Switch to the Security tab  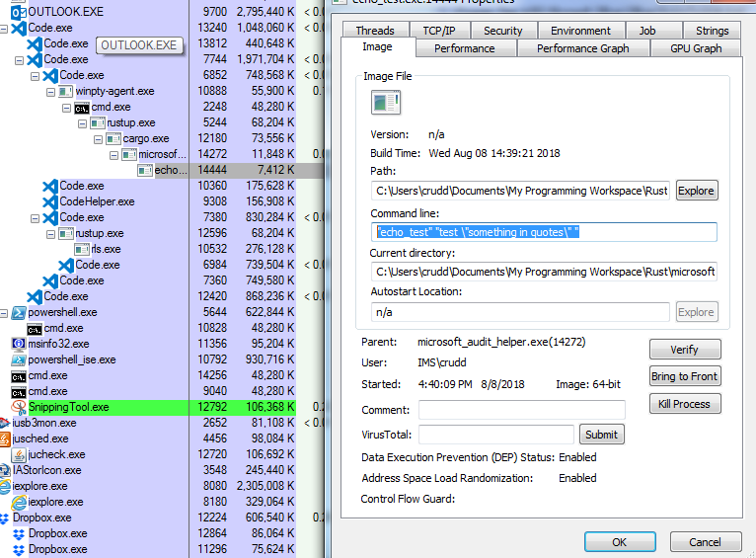pos(503,31)
